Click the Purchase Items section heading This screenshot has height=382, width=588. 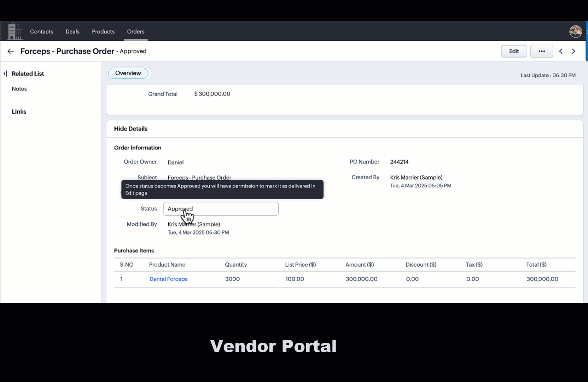134,251
